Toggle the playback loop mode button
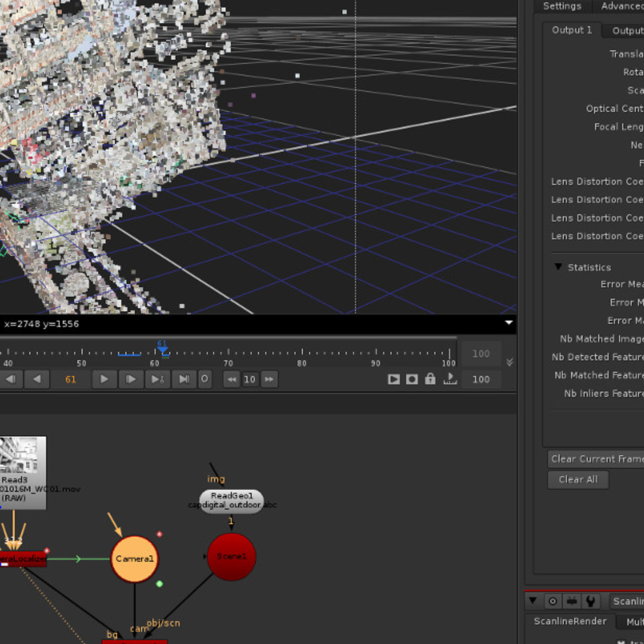The height and width of the screenshot is (644, 644). pos(204,379)
